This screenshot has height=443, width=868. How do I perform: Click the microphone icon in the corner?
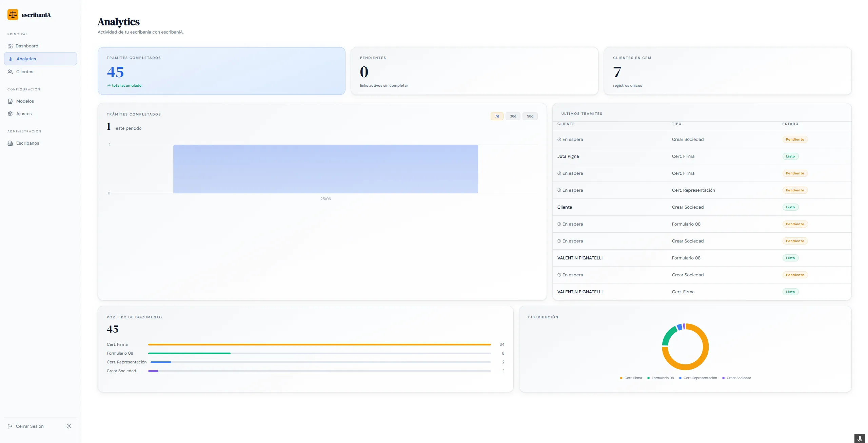[x=860, y=439]
